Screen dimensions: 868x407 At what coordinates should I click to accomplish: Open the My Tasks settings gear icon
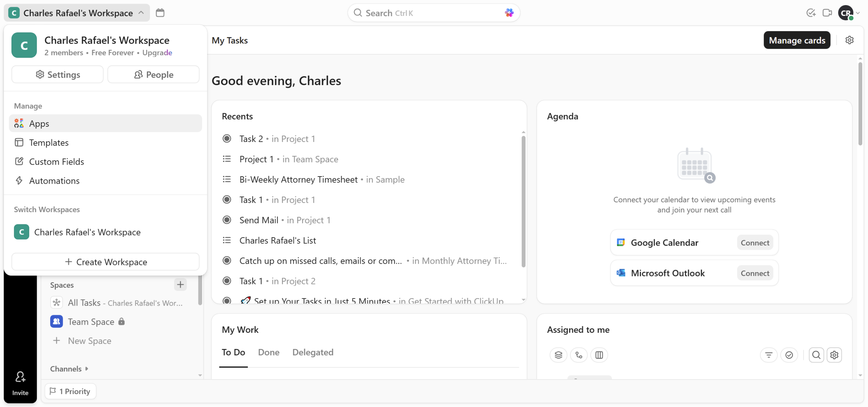coord(849,40)
